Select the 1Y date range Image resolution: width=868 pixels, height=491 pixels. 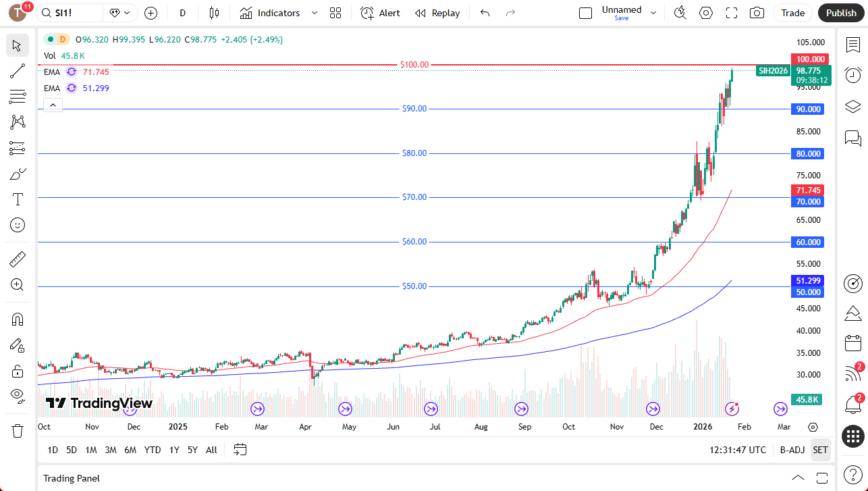pos(174,450)
